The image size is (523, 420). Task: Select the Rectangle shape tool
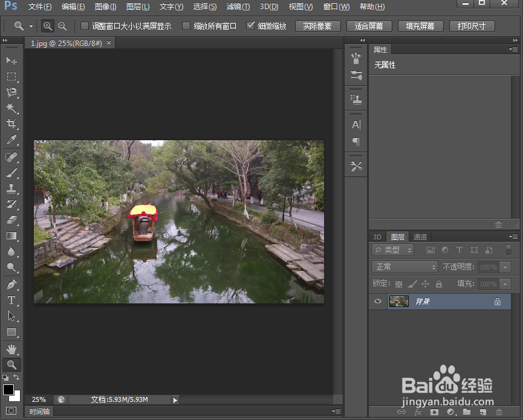click(x=11, y=332)
